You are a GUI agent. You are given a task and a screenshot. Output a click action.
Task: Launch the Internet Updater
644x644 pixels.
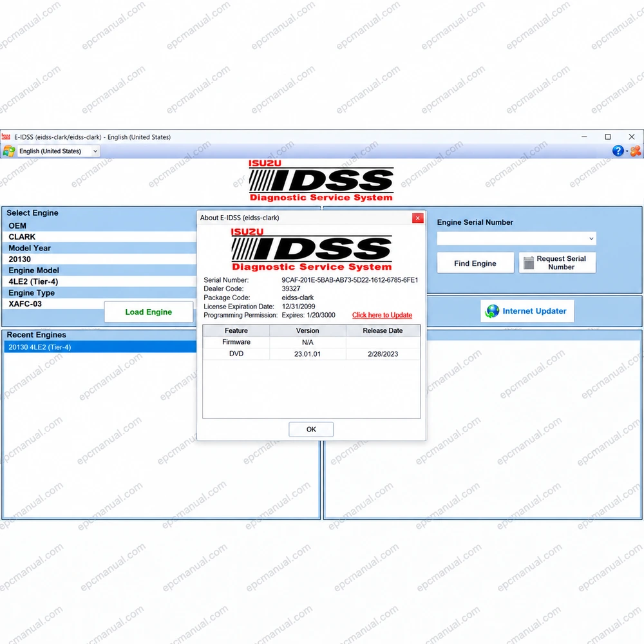click(527, 311)
